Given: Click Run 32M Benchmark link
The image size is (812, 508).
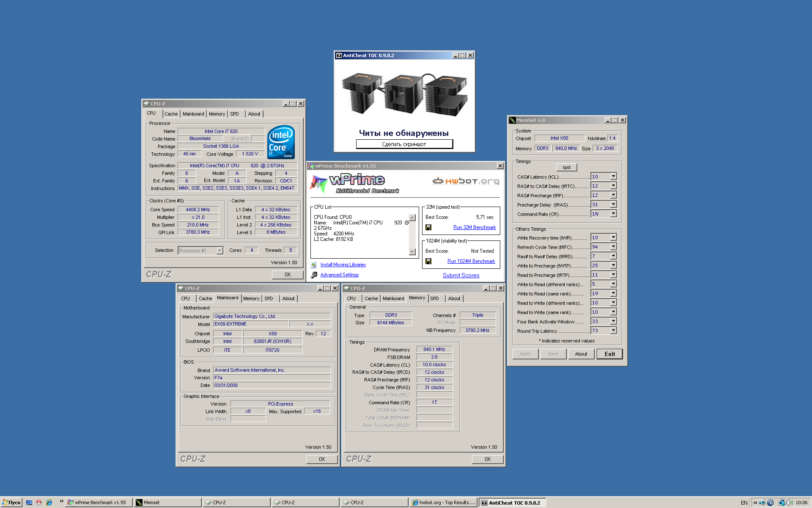Looking at the screenshot, I should pos(475,227).
